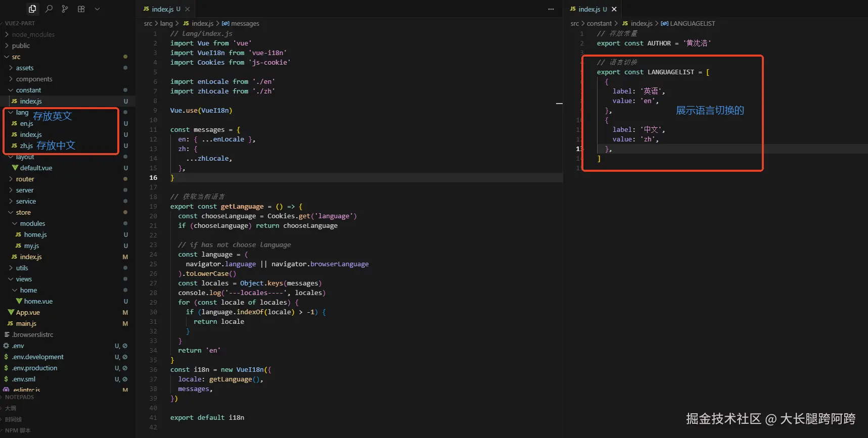Open the .env file
868x438 pixels.
tap(68, 346)
